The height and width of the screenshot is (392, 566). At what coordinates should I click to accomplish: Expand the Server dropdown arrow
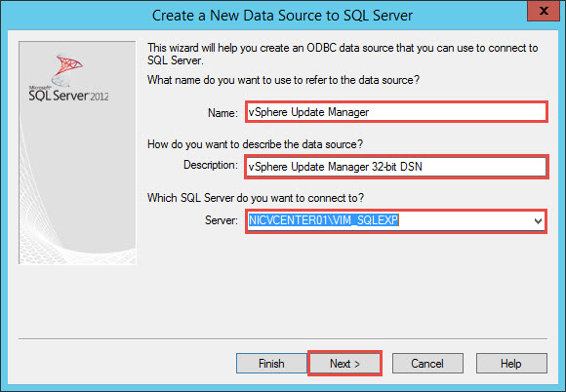point(538,220)
